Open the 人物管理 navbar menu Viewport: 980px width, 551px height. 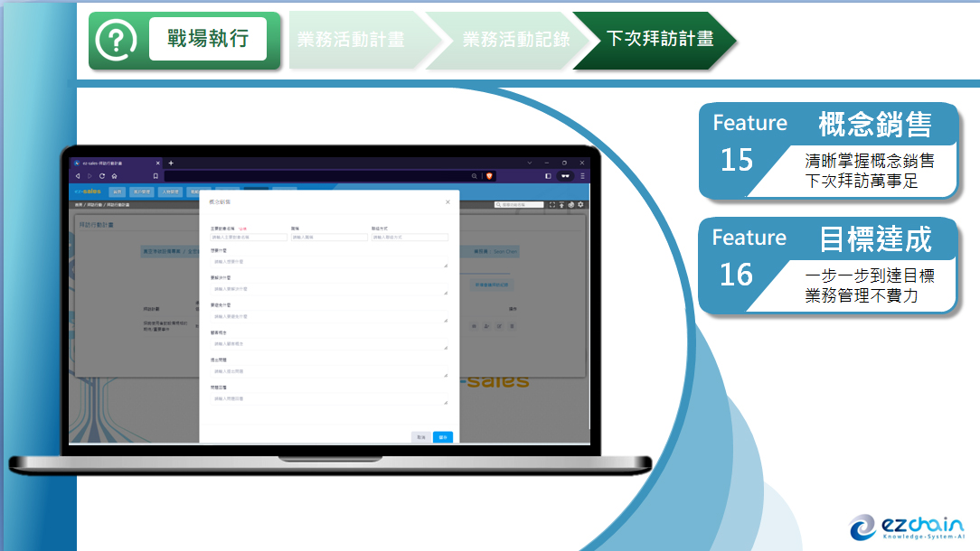tap(170, 191)
